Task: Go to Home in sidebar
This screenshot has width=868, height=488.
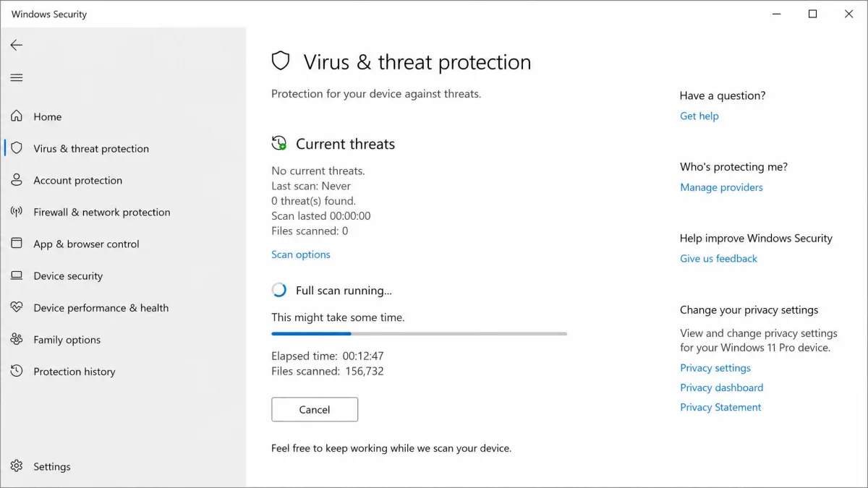Action: 48,116
